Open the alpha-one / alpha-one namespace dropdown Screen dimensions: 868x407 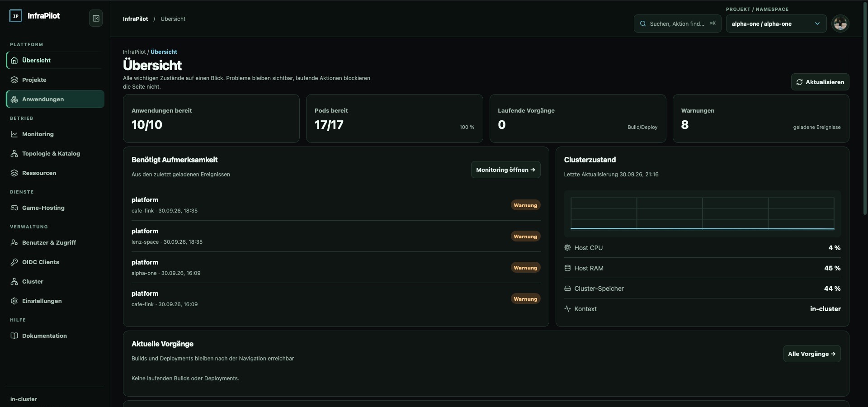tap(776, 24)
